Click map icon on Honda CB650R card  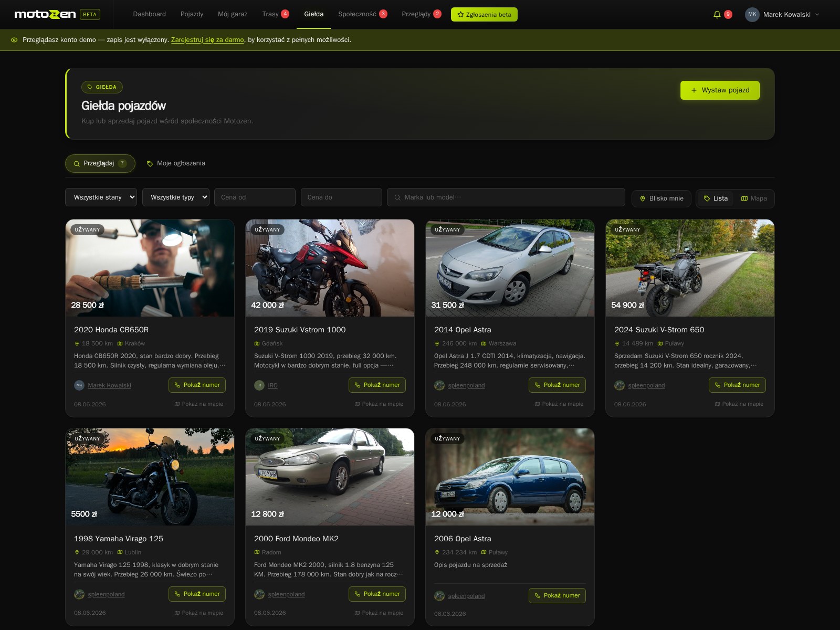(x=177, y=404)
